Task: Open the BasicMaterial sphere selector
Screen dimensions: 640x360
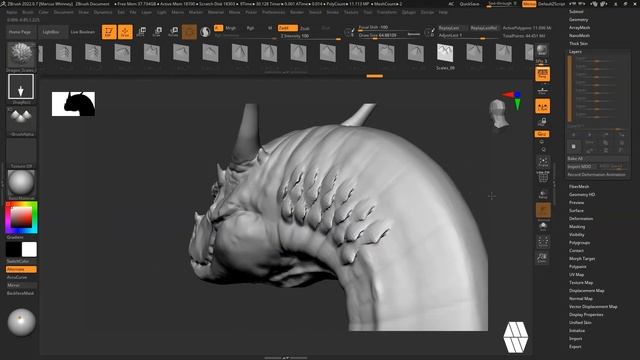Action: pyautogui.click(x=21, y=183)
